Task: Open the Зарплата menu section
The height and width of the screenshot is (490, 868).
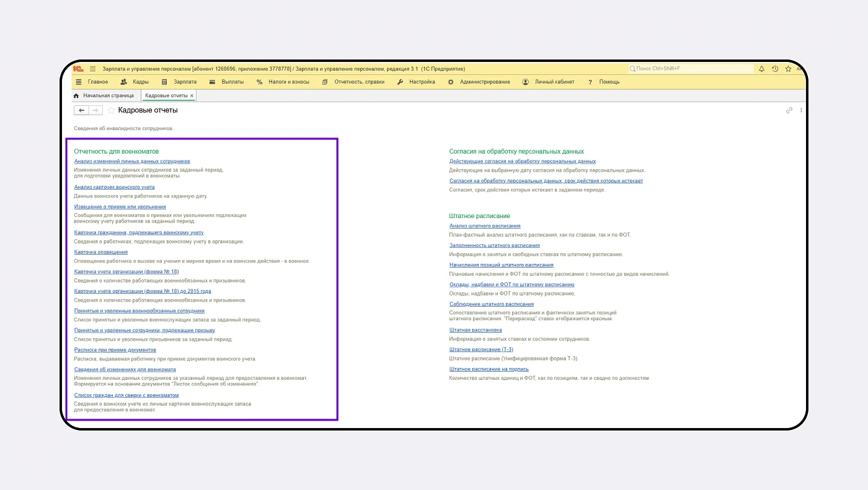Action: [x=185, y=82]
